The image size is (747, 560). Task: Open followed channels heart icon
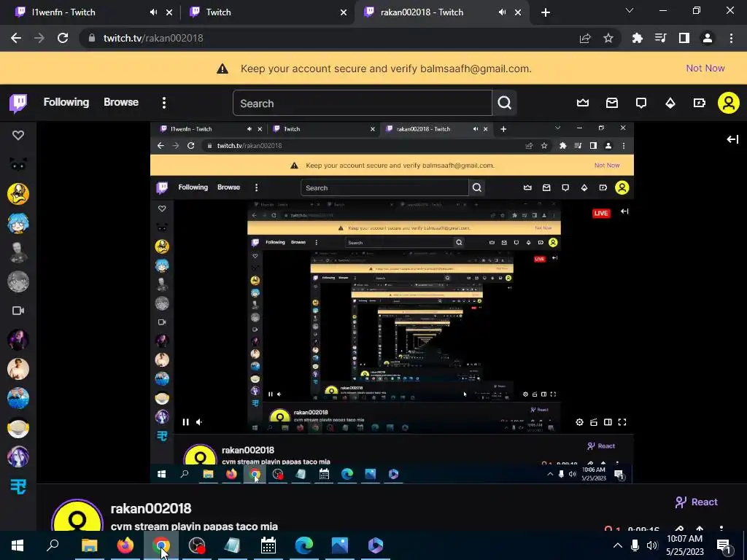point(18,135)
